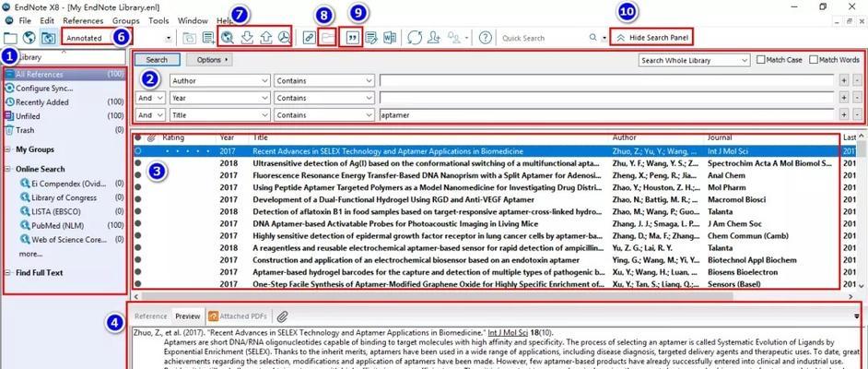Open the References menu
Viewport: 868px width, 369px height.
click(x=83, y=20)
